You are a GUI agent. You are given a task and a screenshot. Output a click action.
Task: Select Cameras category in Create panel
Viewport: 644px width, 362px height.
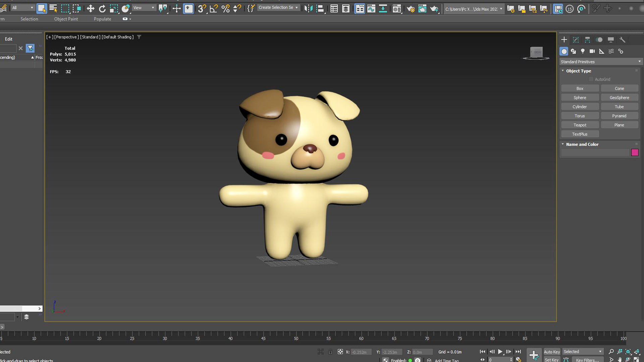tap(592, 51)
